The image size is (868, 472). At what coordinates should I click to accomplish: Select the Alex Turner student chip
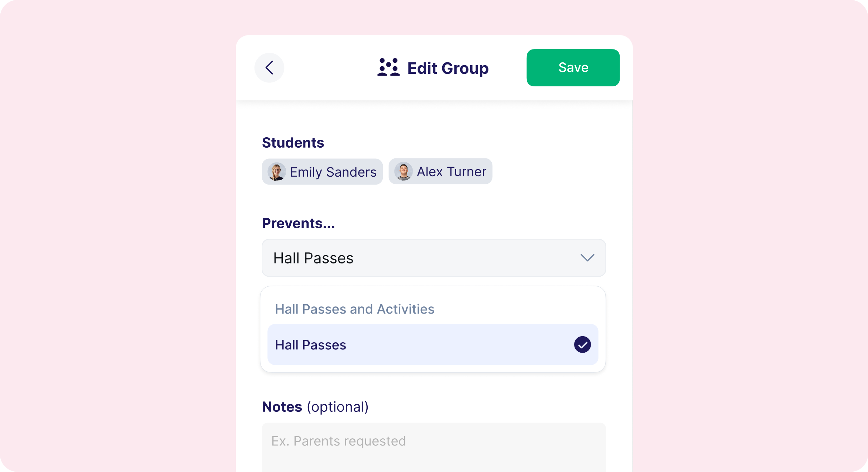(x=440, y=171)
